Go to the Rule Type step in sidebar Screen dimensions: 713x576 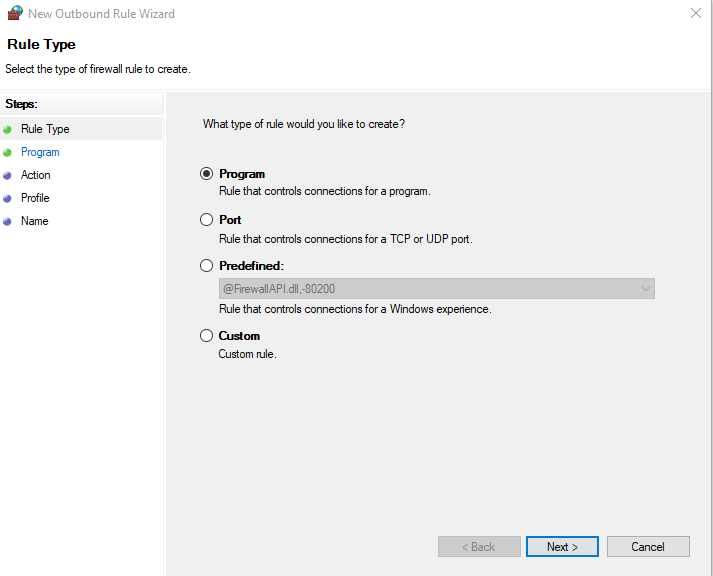coord(45,129)
